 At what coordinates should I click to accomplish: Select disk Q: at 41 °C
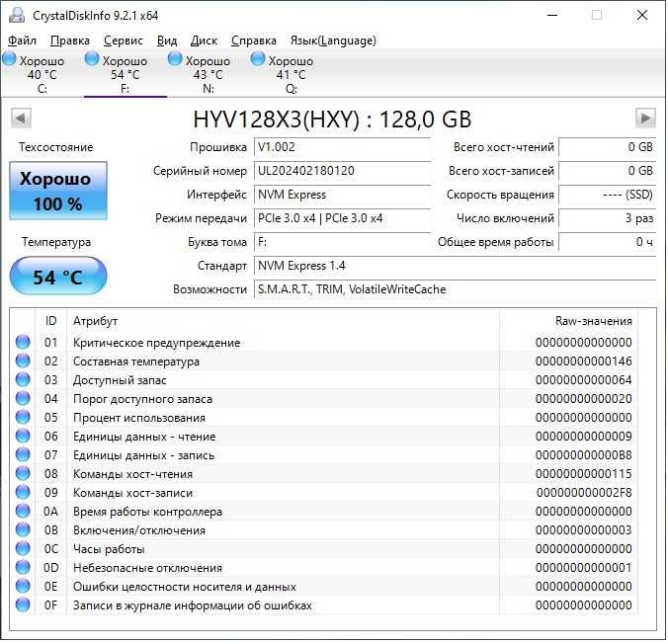(291, 74)
